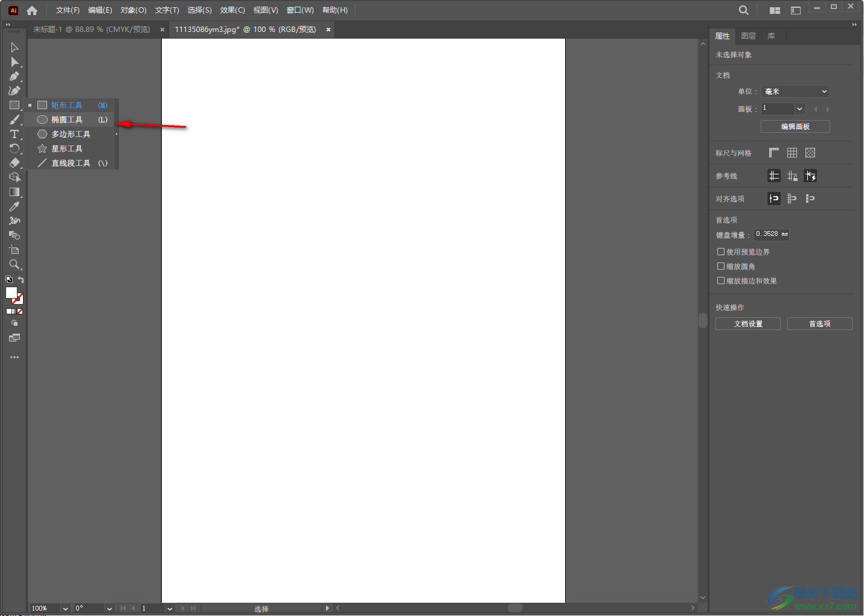Screen dimensions: 864x616
Task: Select the Symbol Sprayer tool
Action: [x=14, y=221]
